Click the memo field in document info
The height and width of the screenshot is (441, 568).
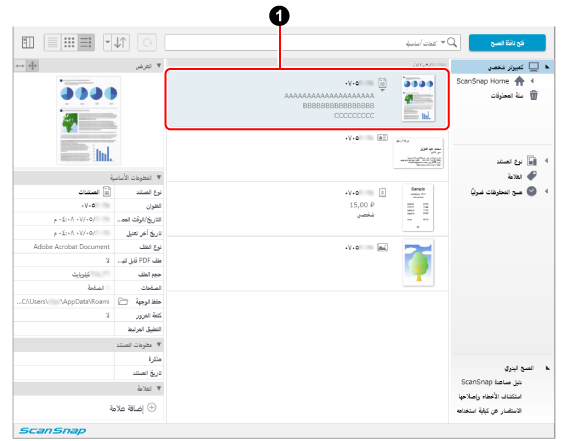pyautogui.click(x=64, y=359)
